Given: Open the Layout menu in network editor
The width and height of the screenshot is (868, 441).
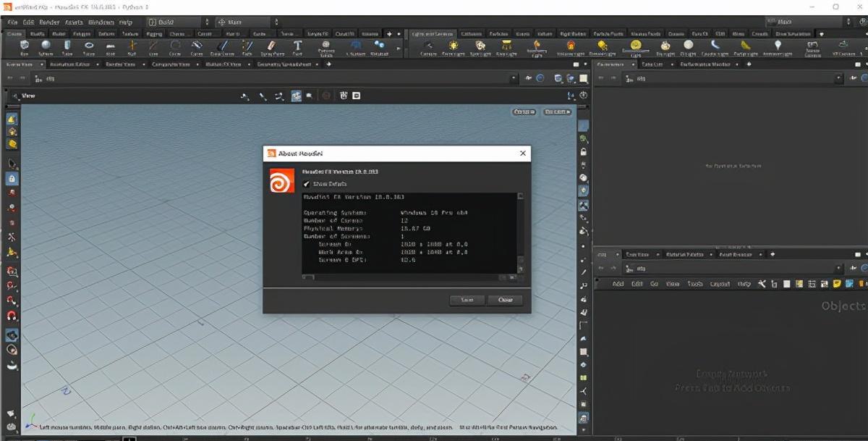Looking at the screenshot, I should (x=719, y=284).
